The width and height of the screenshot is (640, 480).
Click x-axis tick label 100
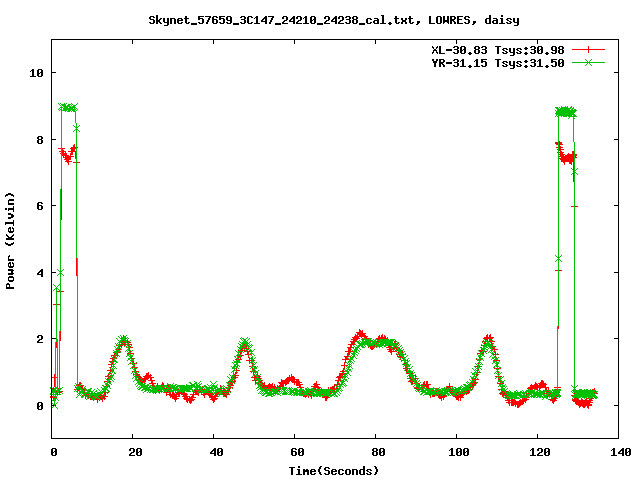(x=459, y=452)
